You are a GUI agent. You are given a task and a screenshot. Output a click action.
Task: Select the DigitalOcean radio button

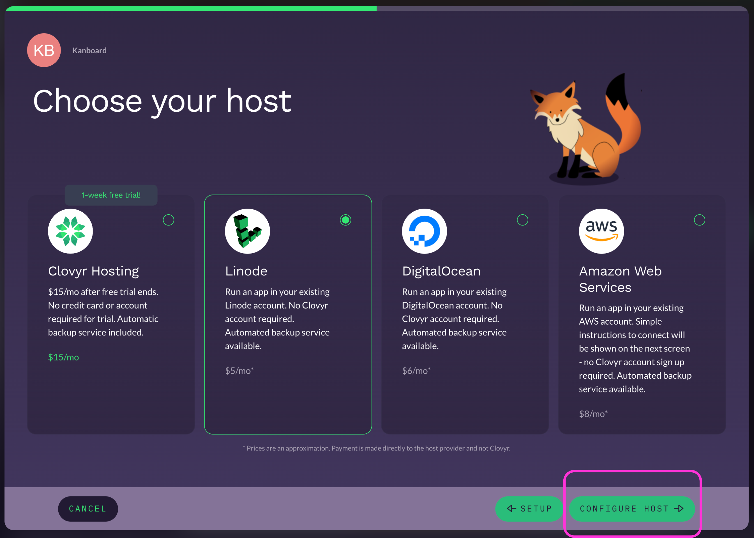coord(523,220)
